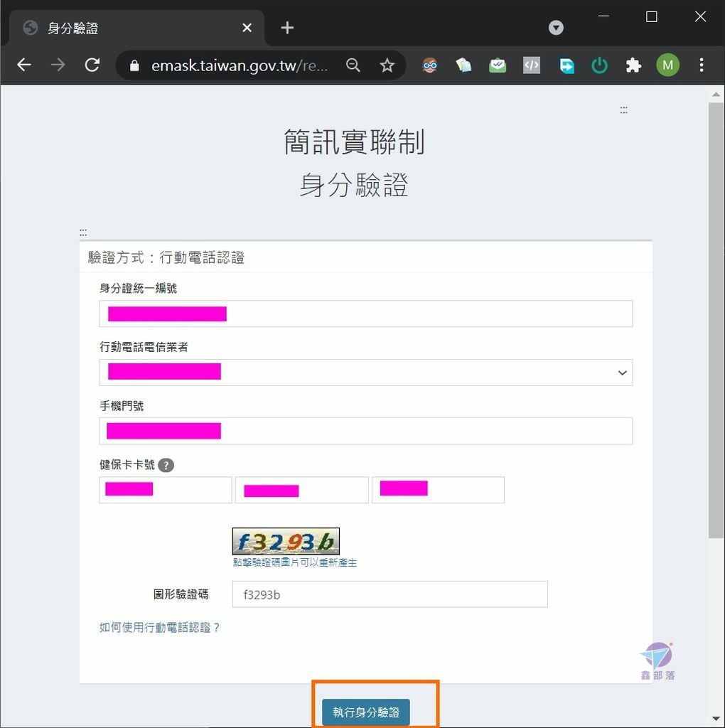This screenshot has width=725, height=728.
Task: Click the browser forward arrow
Action: click(x=58, y=65)
